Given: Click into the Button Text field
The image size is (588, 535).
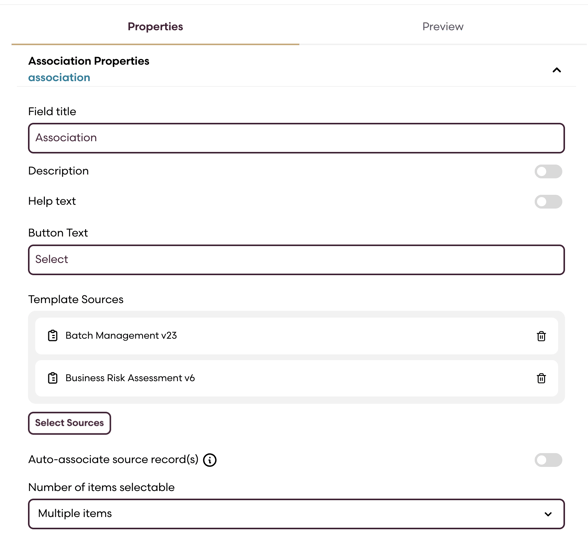Looking at the screenshot, I should (x=296, y=260).
